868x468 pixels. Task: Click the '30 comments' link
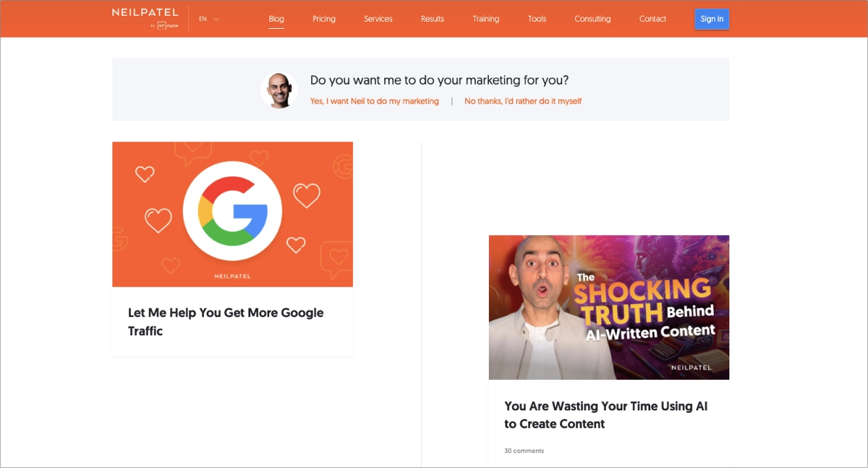(x=523, y=450)
